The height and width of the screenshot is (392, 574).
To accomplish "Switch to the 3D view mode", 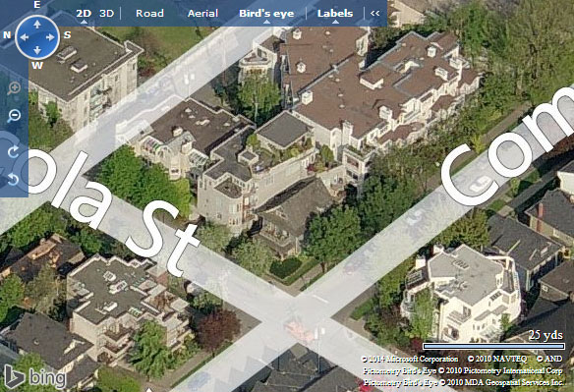I will pos(107,14).
